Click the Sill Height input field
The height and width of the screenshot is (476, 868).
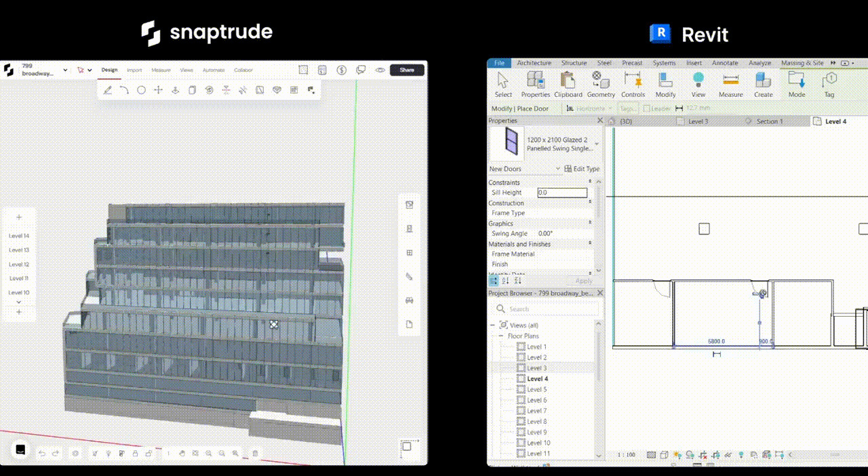click(x=561, y=193)
